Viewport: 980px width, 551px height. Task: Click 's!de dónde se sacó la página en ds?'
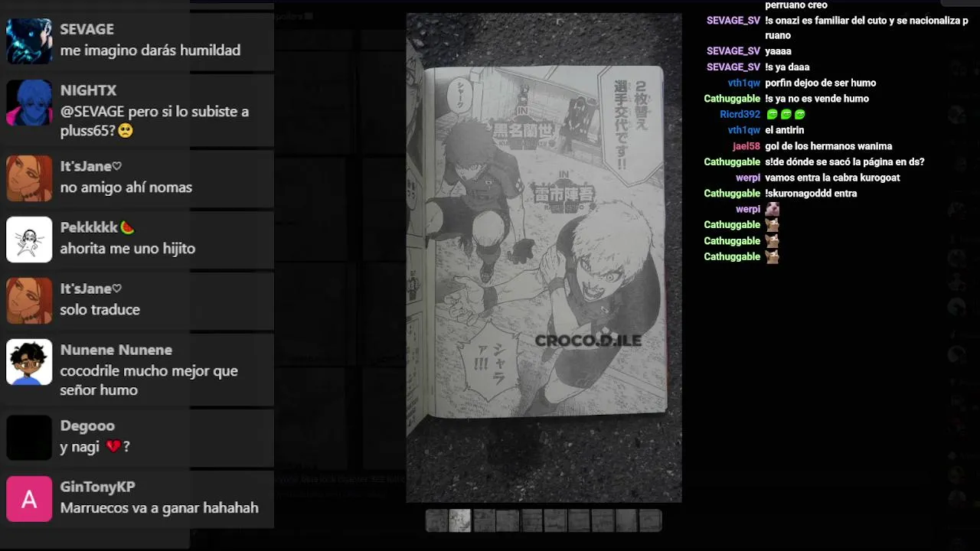click(844, 162)
